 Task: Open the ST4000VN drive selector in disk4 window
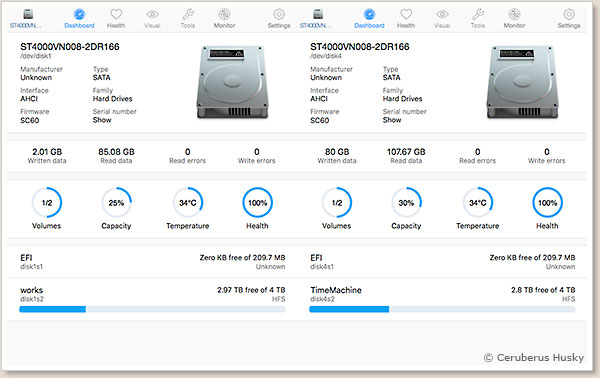point(315,19)
